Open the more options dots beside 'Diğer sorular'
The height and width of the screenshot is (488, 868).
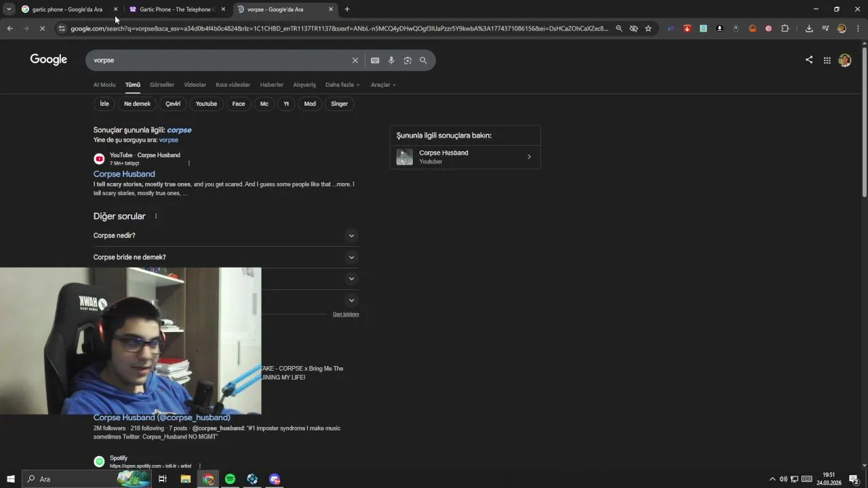pos(156,216)
